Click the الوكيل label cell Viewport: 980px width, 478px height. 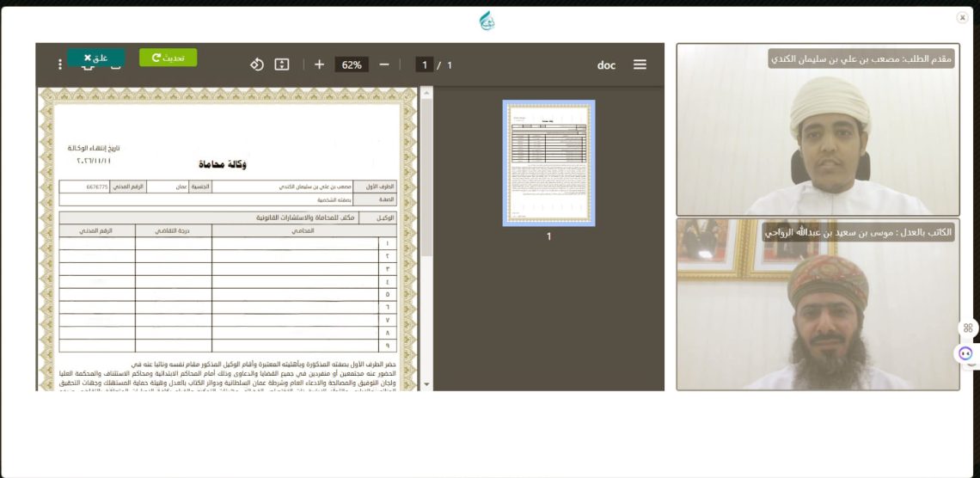click(x=377, y=218)
